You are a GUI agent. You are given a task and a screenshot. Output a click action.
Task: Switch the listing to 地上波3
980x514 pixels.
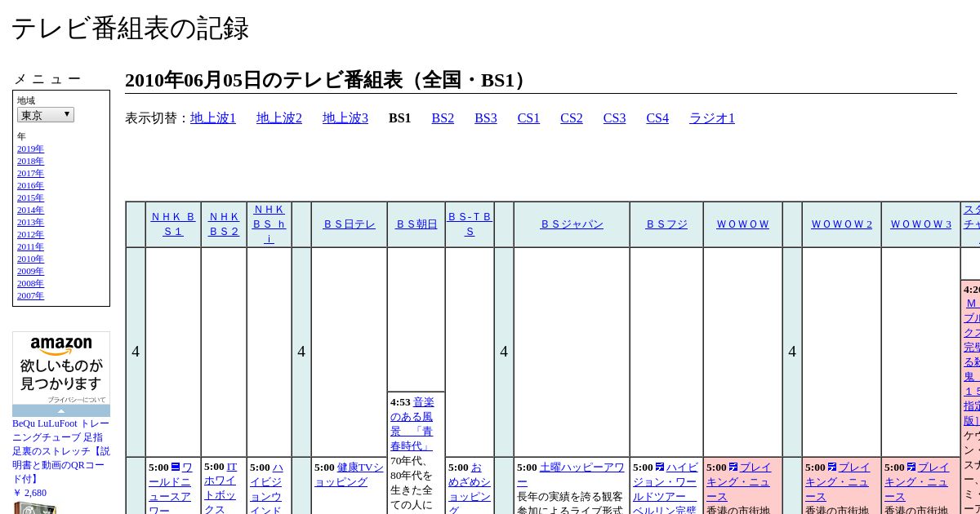click(x=345, y=118)
